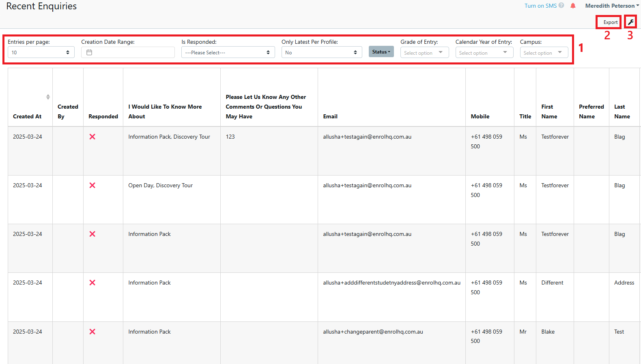The width and height of the screenshot is (641, 364).
Task: Expand Calendar Year of Entry dropdown
Action: (484, 53)
